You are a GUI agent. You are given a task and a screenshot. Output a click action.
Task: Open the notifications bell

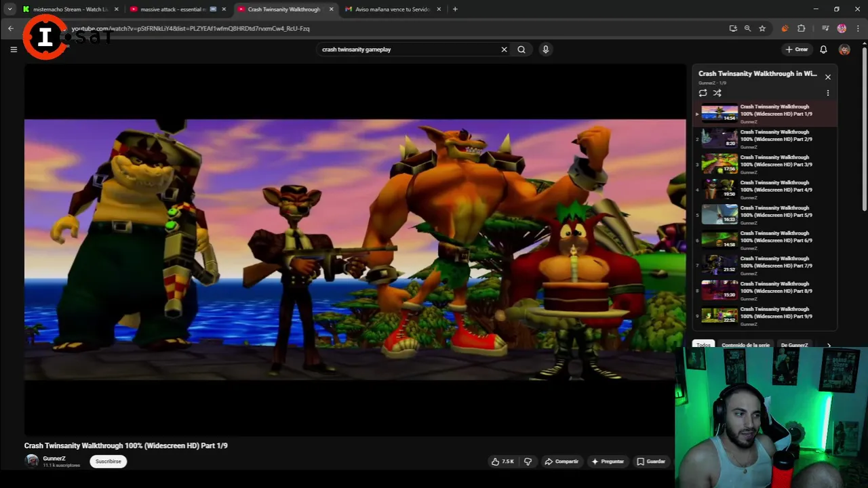click(x=823, y=49)
